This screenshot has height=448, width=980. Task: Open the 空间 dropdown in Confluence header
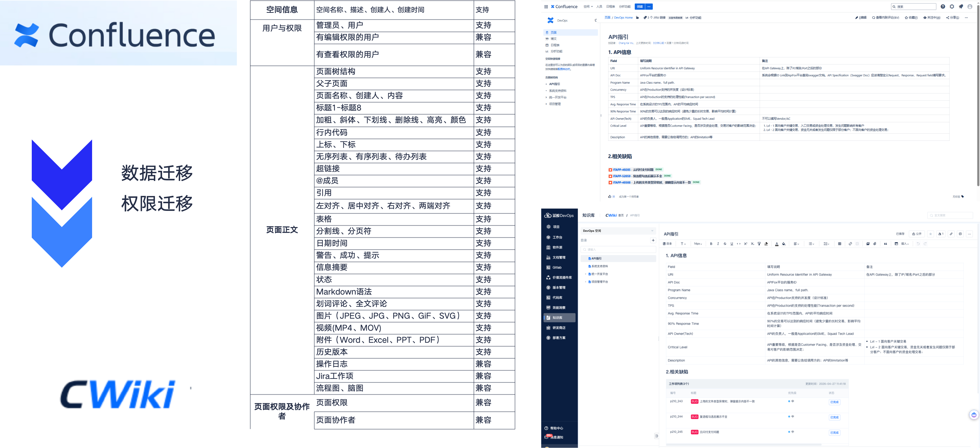[x=588, y=6]
